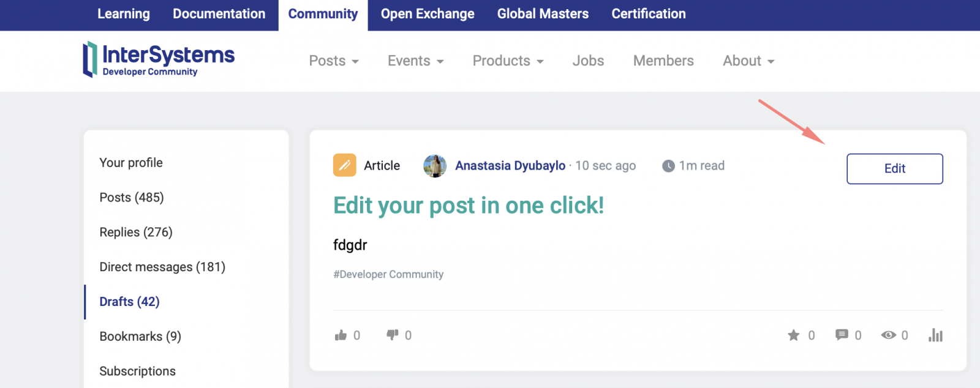Click the orange Article pencil icon

(345, 165)
